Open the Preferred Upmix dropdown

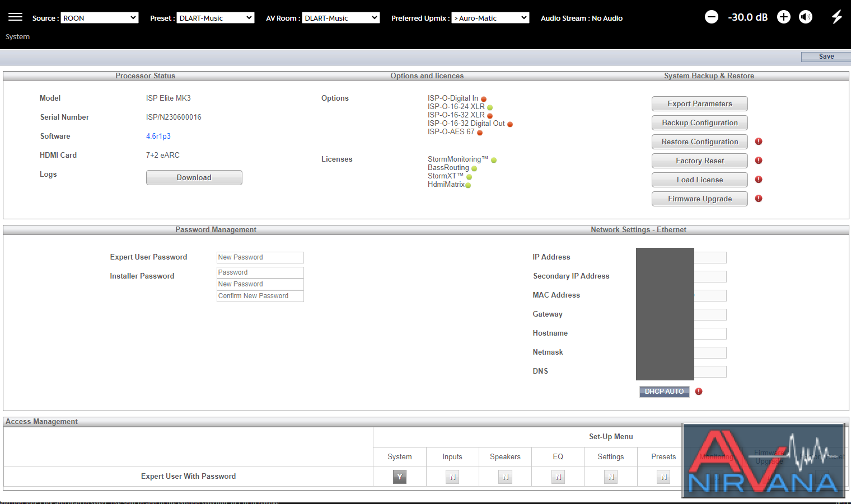coord(490,18)
